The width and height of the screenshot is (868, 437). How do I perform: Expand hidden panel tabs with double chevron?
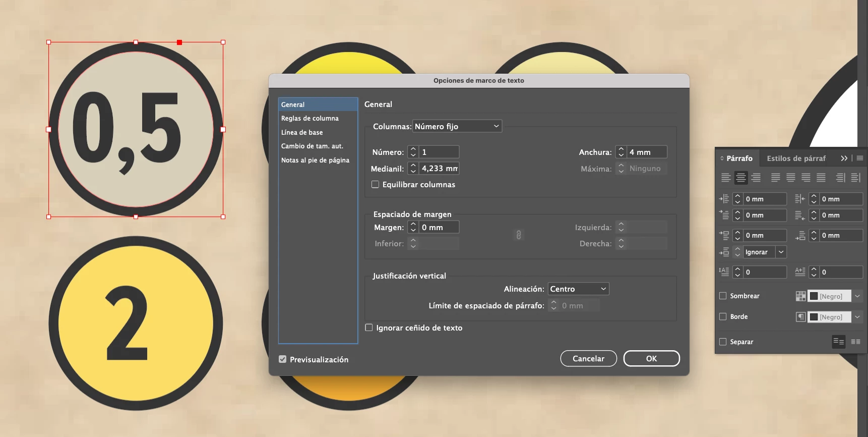coord(844,158)
